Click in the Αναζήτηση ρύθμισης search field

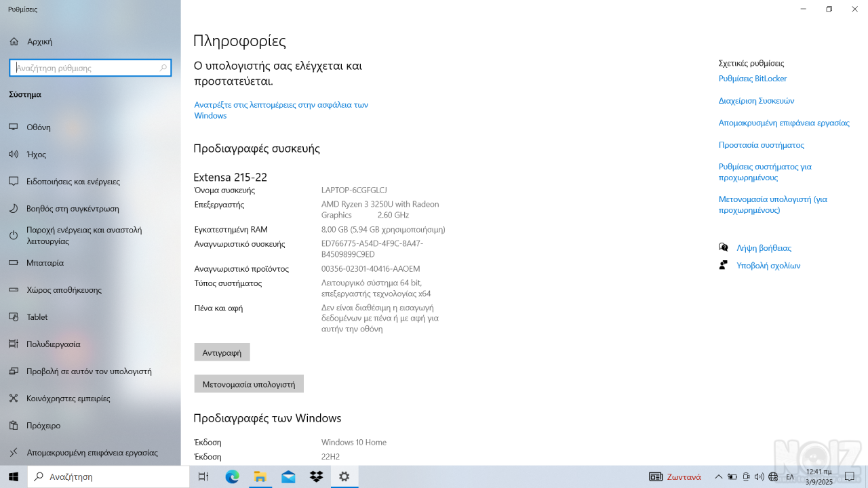pyautogui.click(x=85, y=68)
